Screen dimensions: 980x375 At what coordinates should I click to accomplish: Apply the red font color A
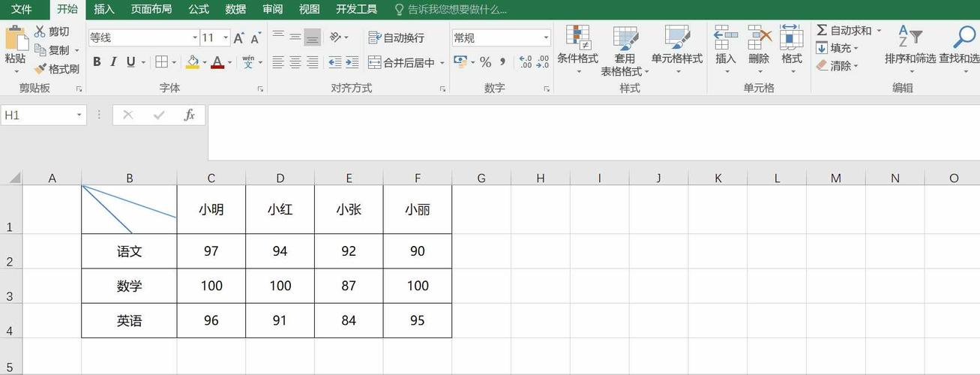[217, 62]
